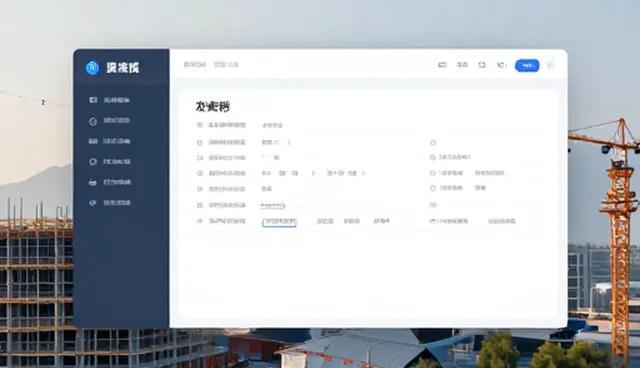This screenshot has height=368, width=640.
Task: Select the topmost circle in the right column
Action: (433, 143)
